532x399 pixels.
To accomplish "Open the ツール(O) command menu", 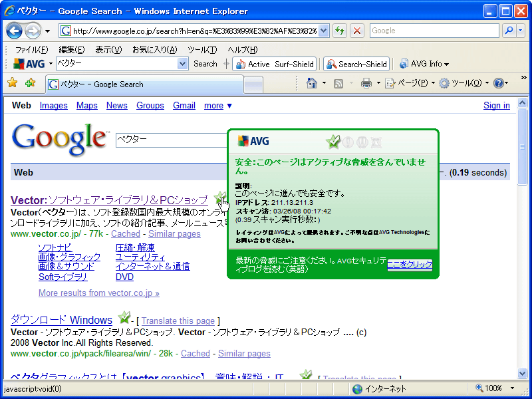I will click(464, 83).
